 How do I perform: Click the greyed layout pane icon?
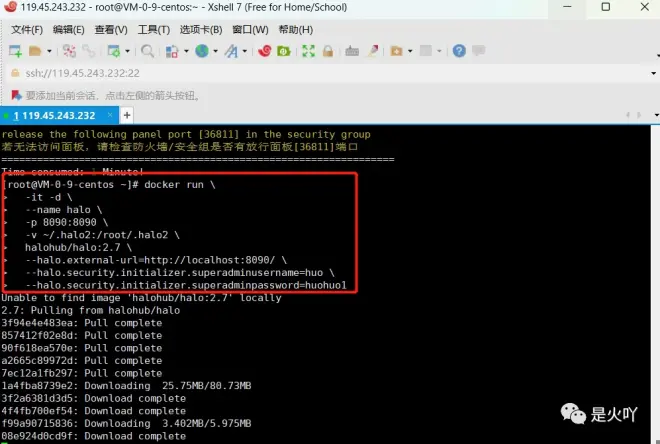point(426,51)
